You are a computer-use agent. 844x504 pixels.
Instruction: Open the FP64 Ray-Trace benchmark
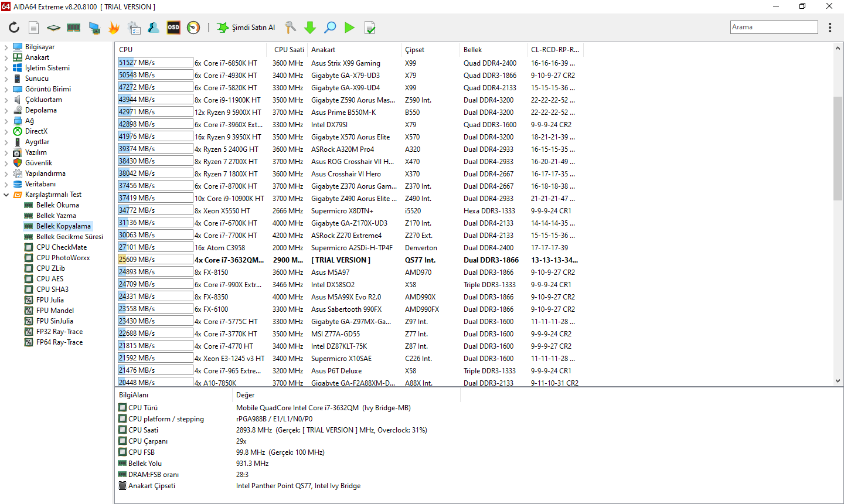click(x=59, y=342)
